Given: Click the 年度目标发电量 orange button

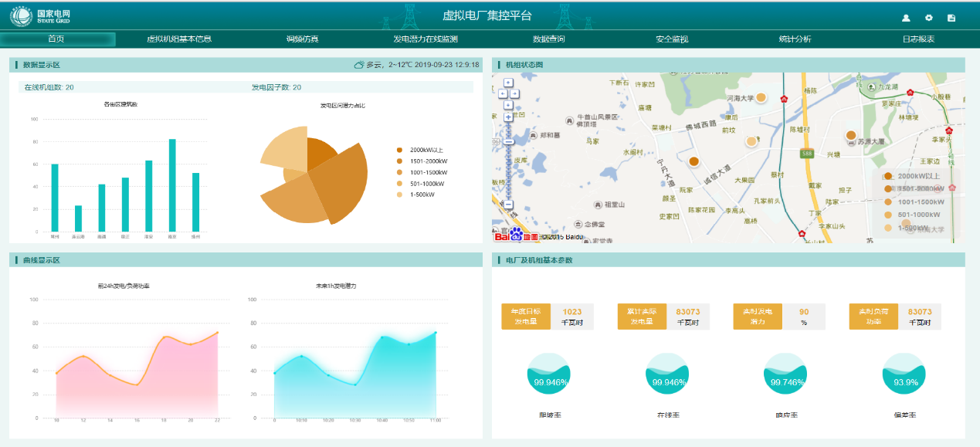Looking at the screenshot, I should [525, 317].
